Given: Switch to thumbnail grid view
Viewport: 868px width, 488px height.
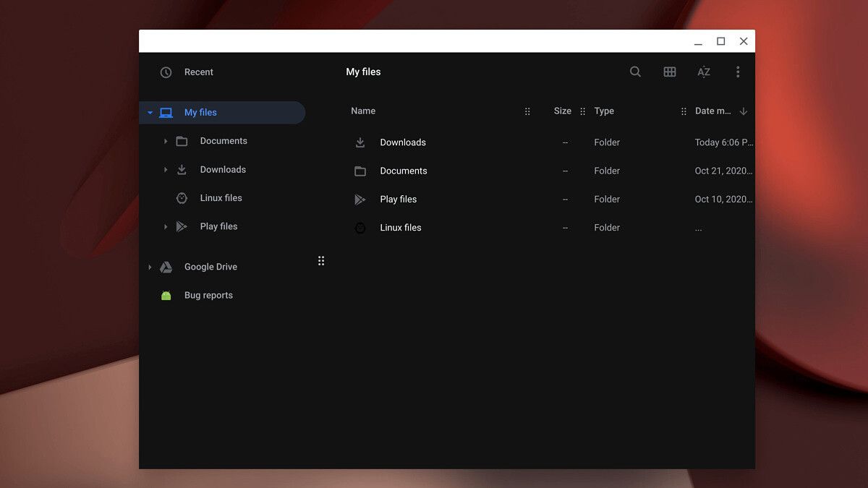Looking at the screenshot, I should 669,72.
